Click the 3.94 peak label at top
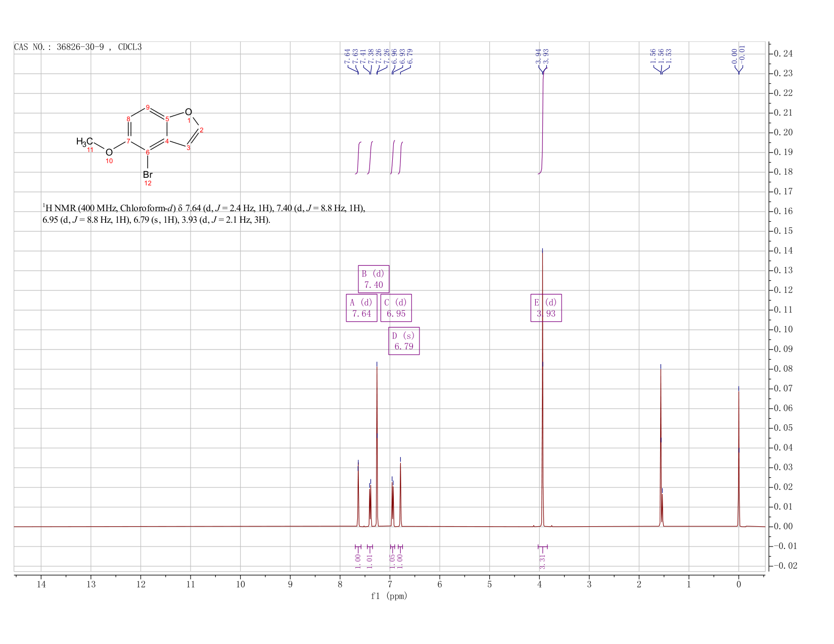Viewport: 834px width, 644px height. 538,57
